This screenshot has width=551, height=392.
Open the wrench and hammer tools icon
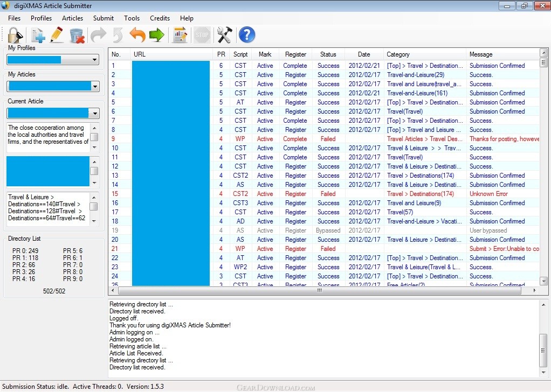[x=224, y=35]
